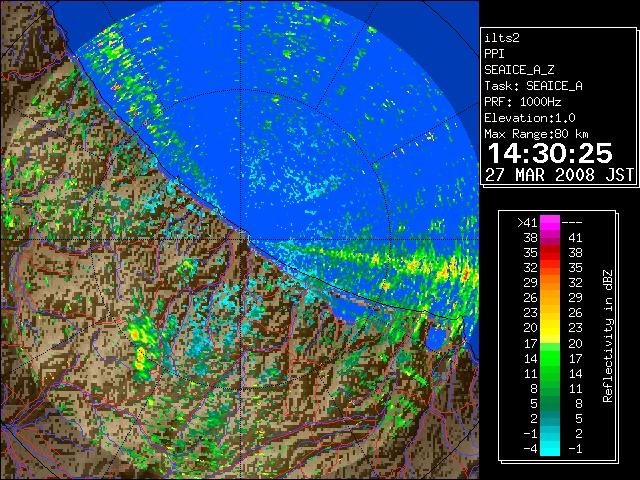Viewport: 640px width, 480px height.
Task: Click the '-4' legend value
Action: point(530,449)
